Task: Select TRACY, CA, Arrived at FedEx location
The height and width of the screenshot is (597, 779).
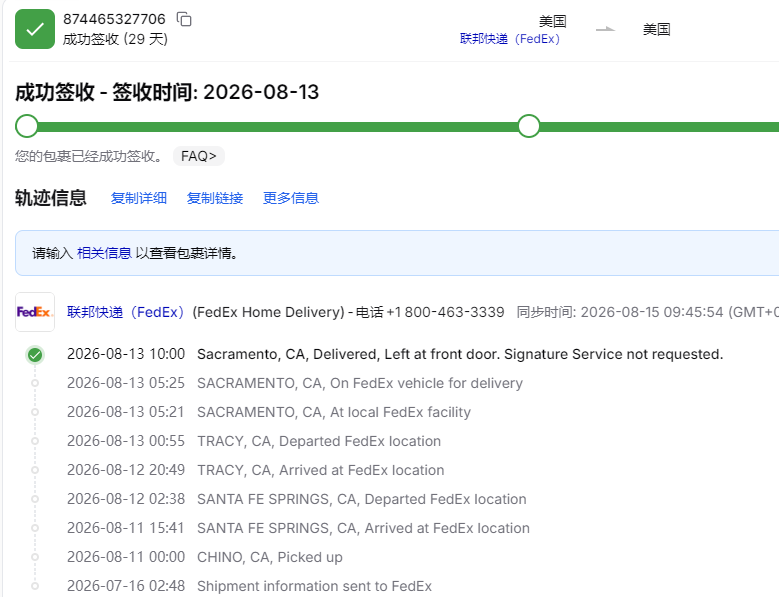Action: 320,470
